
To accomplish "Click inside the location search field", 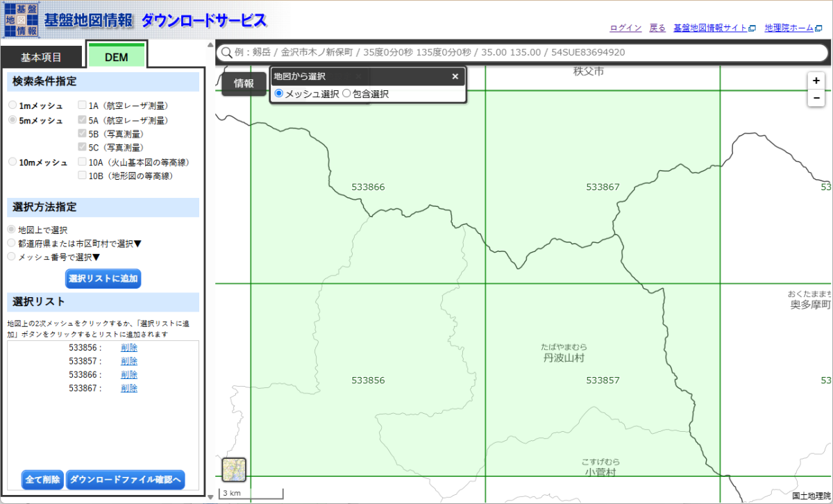I will click(x=486, y=52).
